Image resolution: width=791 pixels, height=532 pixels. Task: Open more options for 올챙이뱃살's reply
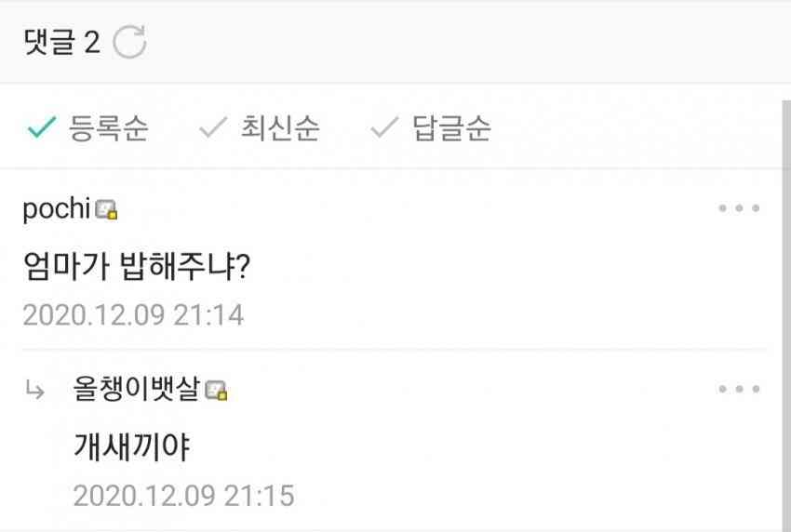click(739, 389)
